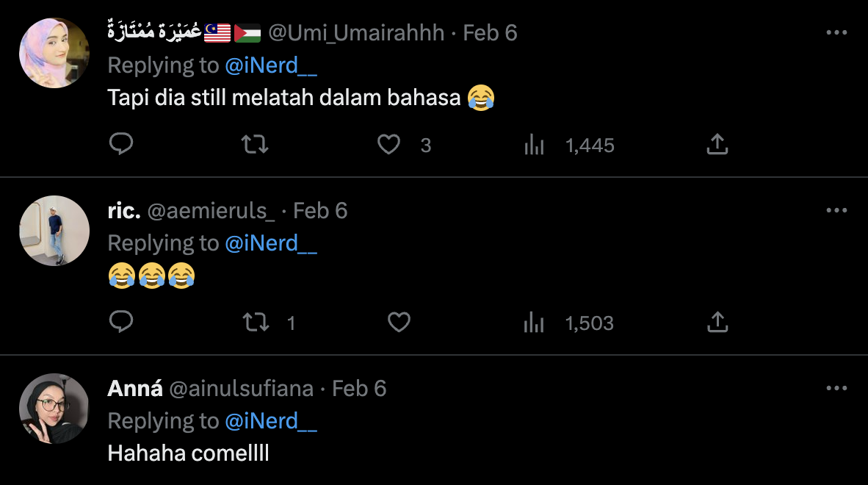Like the tweet with 3 likes
Image resolution: width=868 pixels, height=485 pixels.
388,145
